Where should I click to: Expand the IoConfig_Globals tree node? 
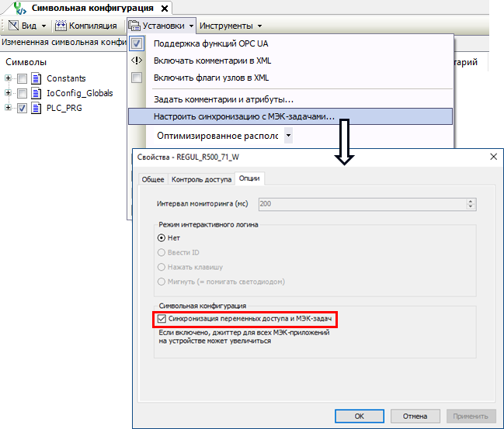point(9,93)
